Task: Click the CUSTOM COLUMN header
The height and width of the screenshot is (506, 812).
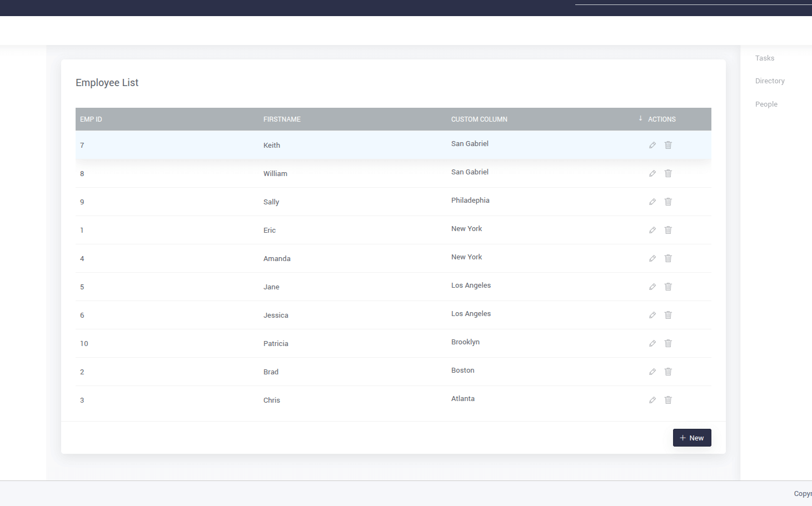Action: [479, 119]
